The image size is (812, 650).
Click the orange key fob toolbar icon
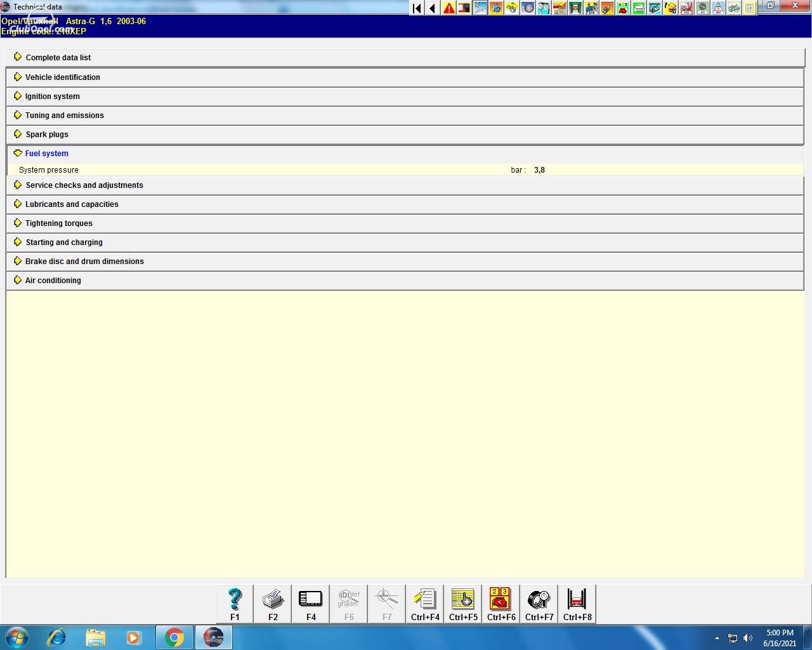(607, 8)
